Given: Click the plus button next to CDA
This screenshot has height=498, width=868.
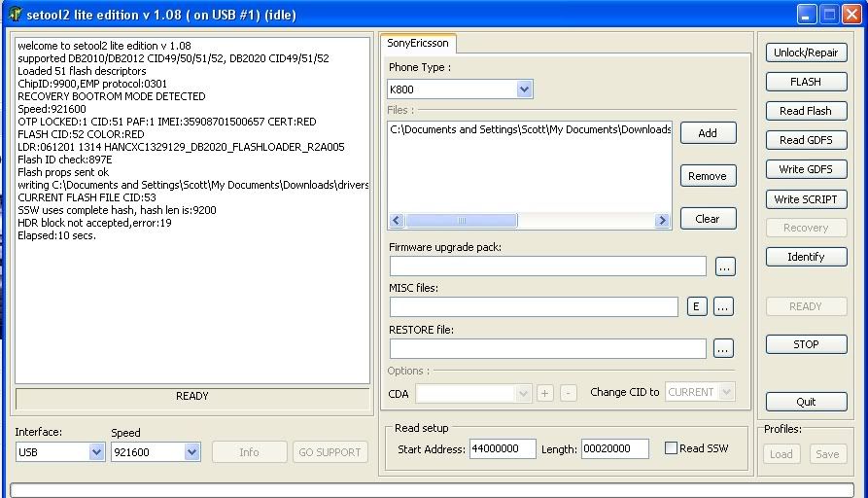Looking at the screenshot, I should tap(544, 393).
